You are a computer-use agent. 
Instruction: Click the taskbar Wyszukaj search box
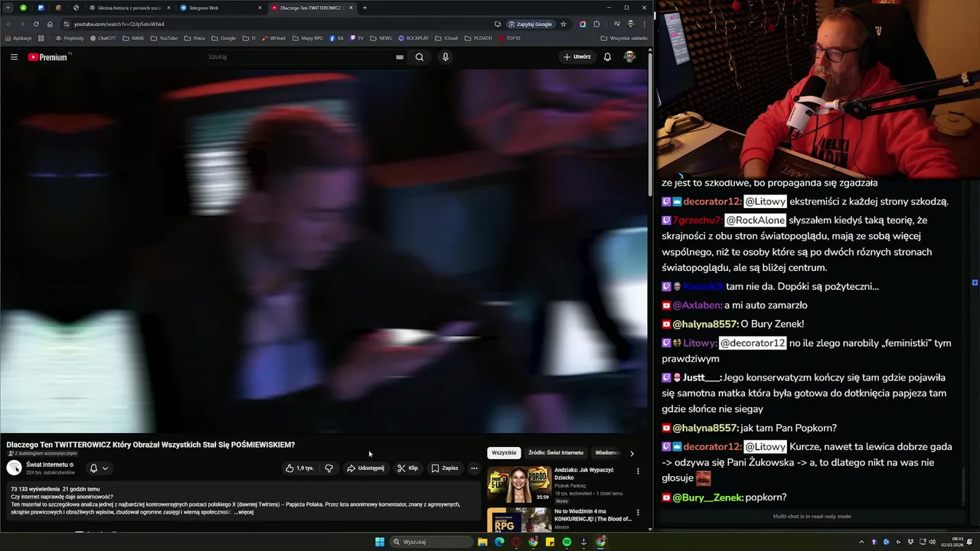pyautogui.click(x=431, y=542)
